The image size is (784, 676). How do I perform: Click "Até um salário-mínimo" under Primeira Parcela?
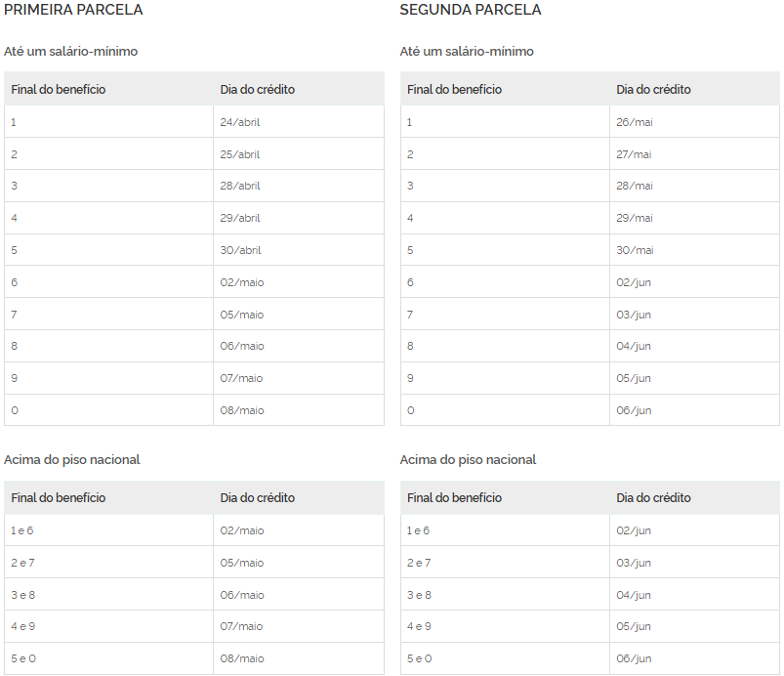(x=70, y=51)
